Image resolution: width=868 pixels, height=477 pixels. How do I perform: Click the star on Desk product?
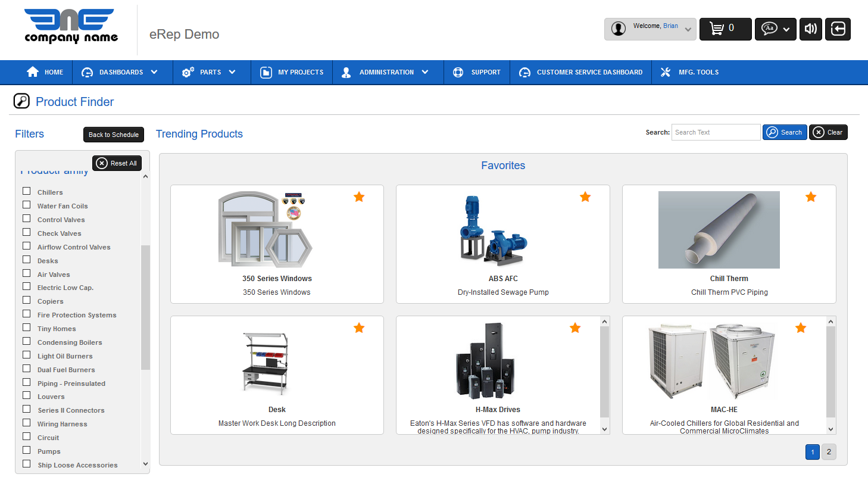[x=359, y=328]
